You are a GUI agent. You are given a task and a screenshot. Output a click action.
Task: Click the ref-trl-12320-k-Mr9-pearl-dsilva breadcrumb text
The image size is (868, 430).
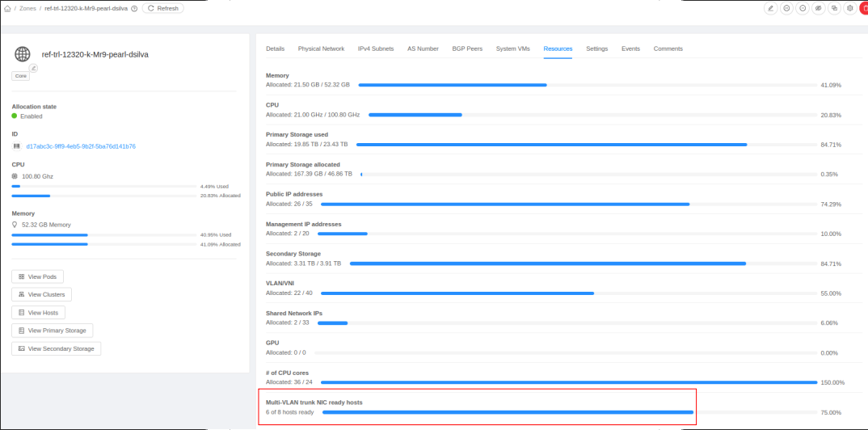pos(86,8)
